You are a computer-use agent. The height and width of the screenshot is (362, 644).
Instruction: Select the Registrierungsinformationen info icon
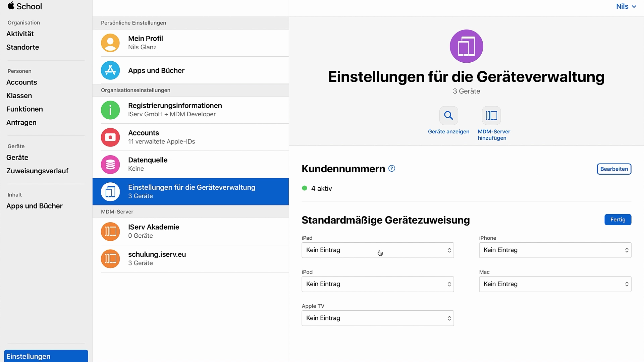point(110,110)
